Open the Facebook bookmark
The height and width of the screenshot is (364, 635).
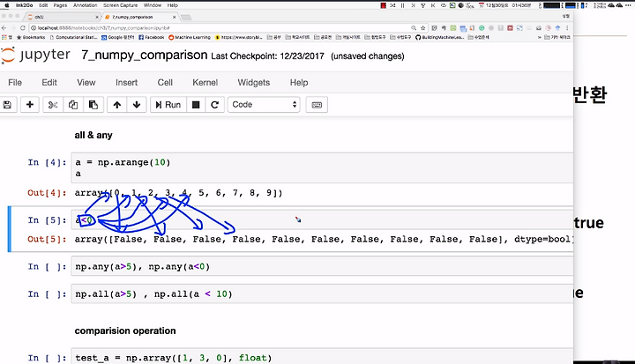152,37
